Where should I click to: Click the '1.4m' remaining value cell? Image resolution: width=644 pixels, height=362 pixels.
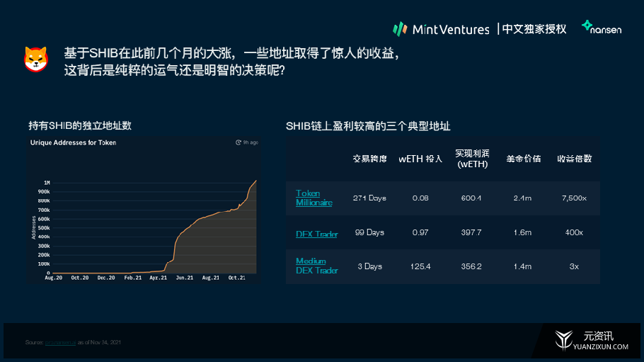(522, 266)
